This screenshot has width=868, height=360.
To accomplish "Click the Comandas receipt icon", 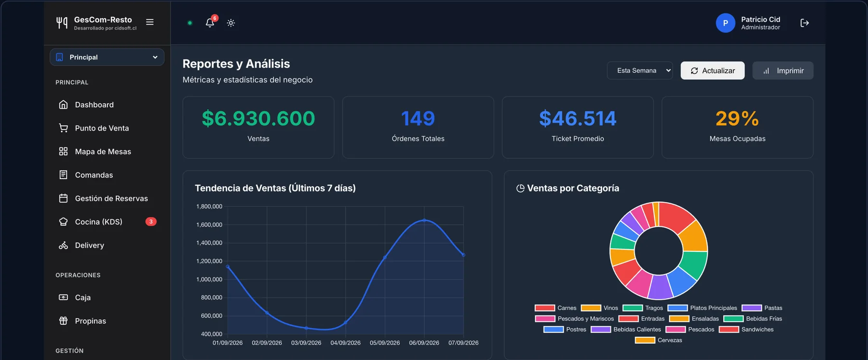I will [x=63, y=175].
